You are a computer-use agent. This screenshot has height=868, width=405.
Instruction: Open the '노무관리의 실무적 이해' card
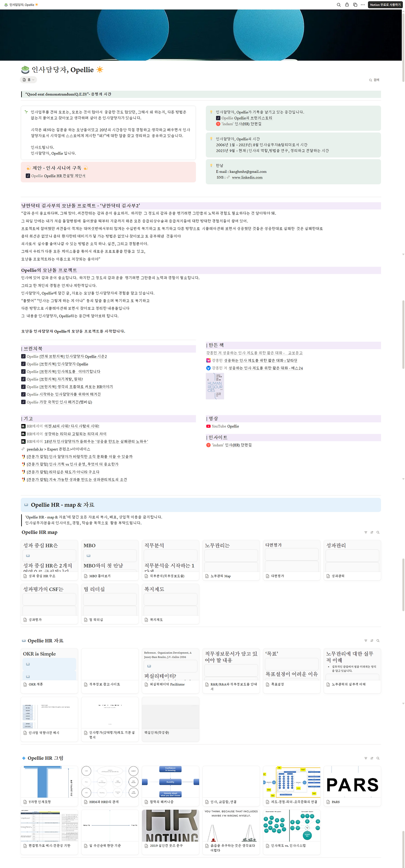pos(352,670)
